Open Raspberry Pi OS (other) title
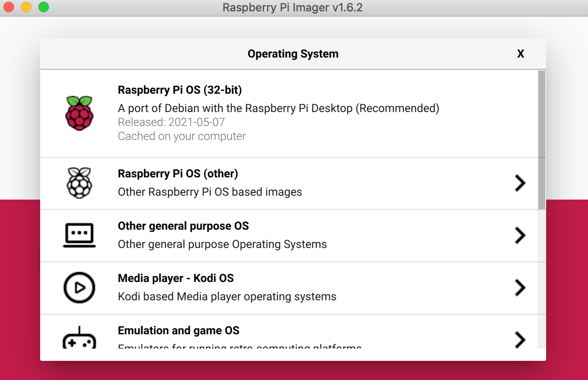The height and width of the screenshot is (380, 588). (x=178, y=173)
